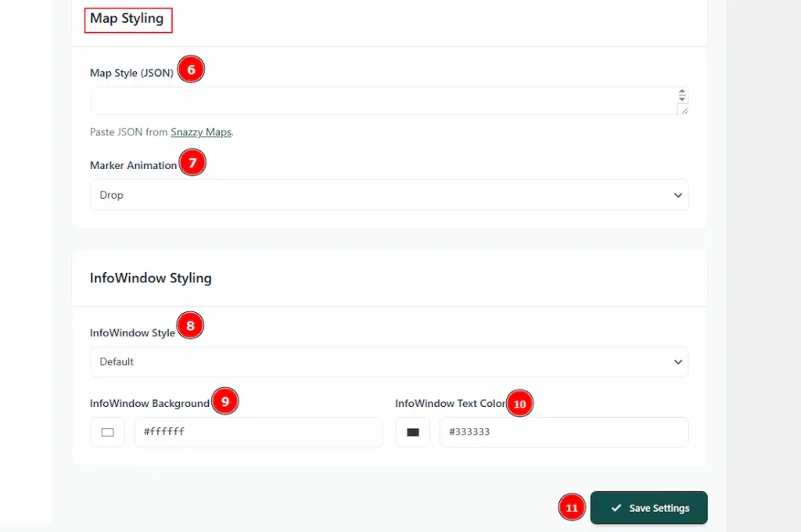Click the number 9 annotation badge

(224, 401)
